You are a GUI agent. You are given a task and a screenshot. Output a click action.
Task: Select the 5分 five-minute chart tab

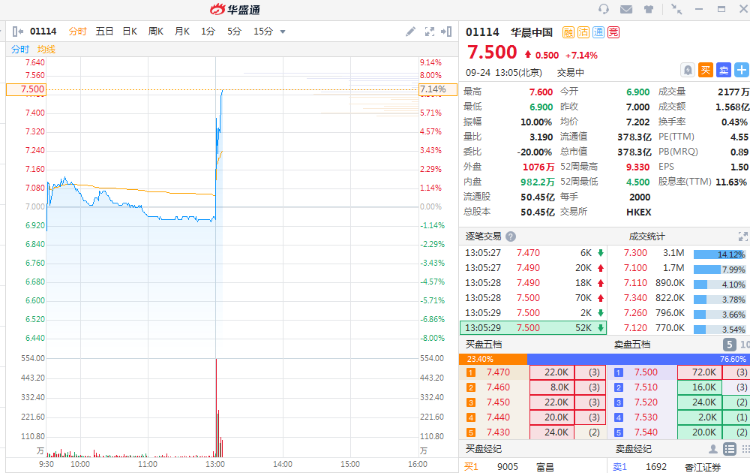tap(234, 32)
